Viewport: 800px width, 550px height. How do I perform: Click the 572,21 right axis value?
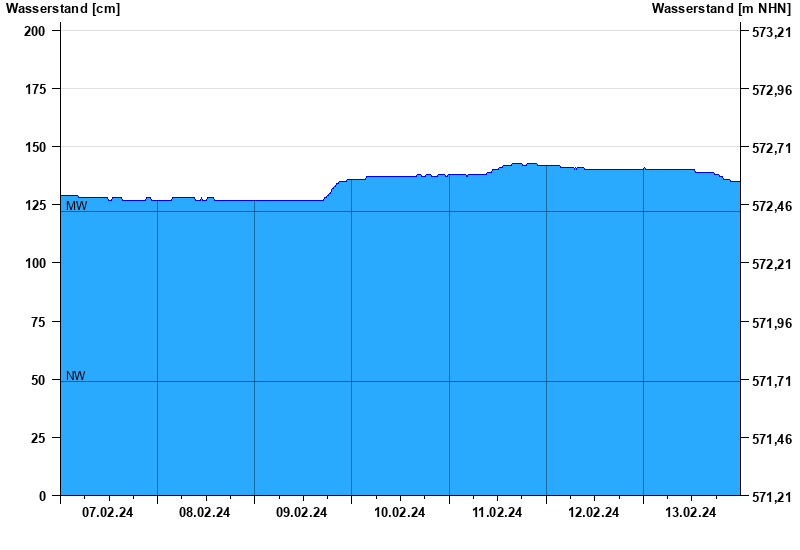click(772, 265)
